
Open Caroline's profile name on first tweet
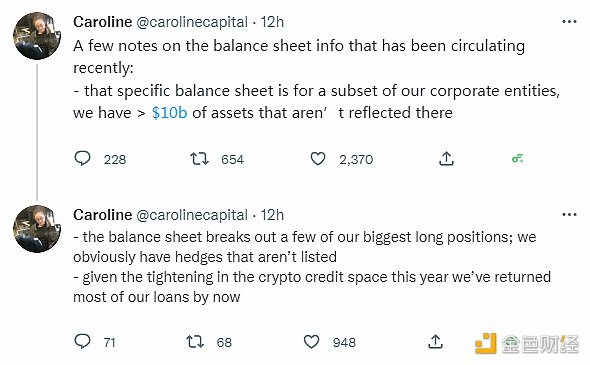click(x=103, y=22)
